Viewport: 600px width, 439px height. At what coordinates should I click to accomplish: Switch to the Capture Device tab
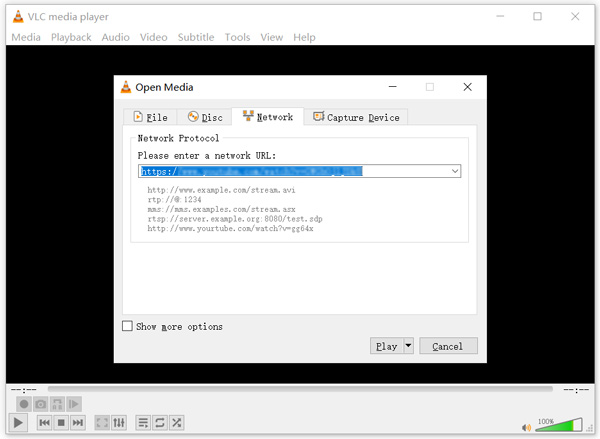point(356,117)
